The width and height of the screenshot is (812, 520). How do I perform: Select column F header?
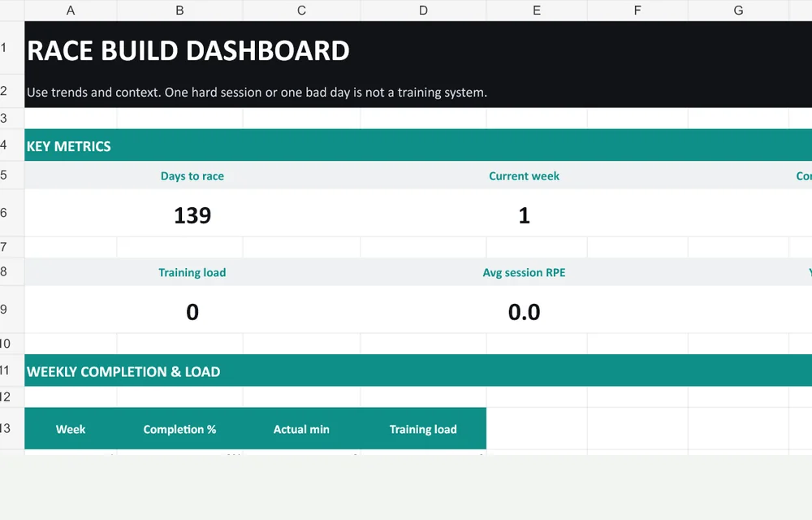[637, 11]
